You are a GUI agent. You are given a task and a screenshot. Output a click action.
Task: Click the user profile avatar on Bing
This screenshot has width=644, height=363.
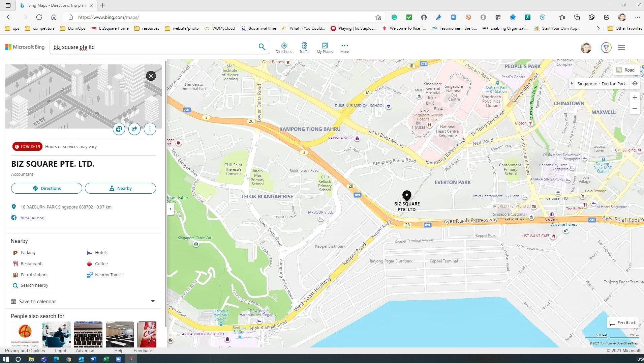click(586, 48)
